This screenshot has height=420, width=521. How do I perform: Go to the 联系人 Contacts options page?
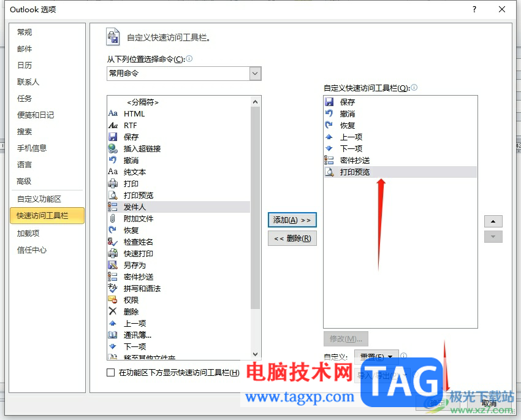click(x=28, y=82)
